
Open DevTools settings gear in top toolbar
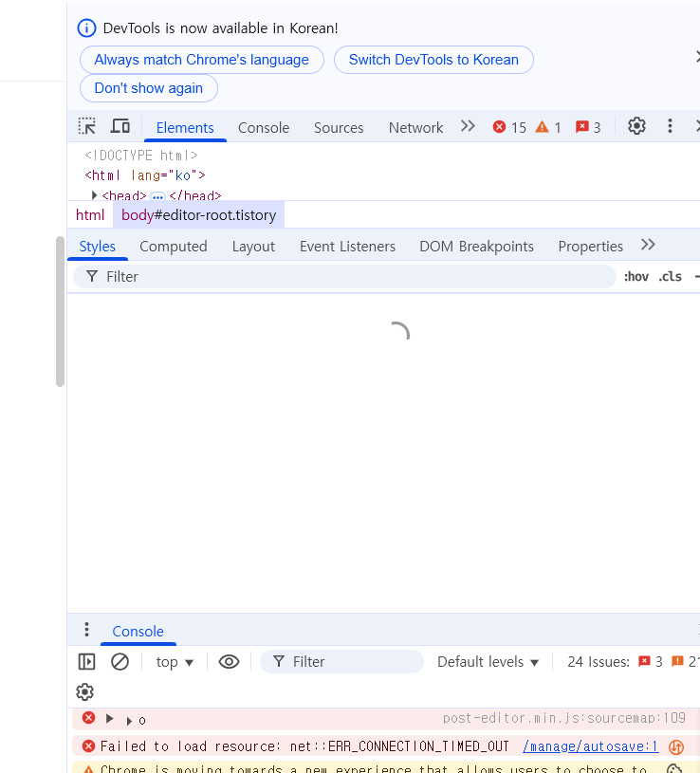coord(636,126)
